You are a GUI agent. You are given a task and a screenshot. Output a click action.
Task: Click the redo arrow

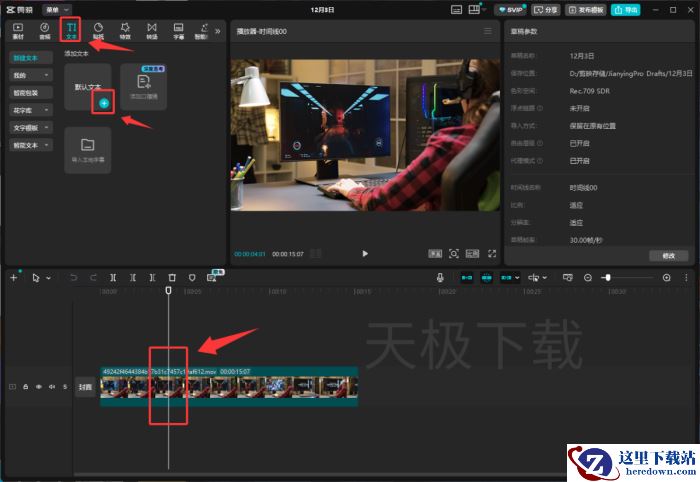(x=93, y=278)
